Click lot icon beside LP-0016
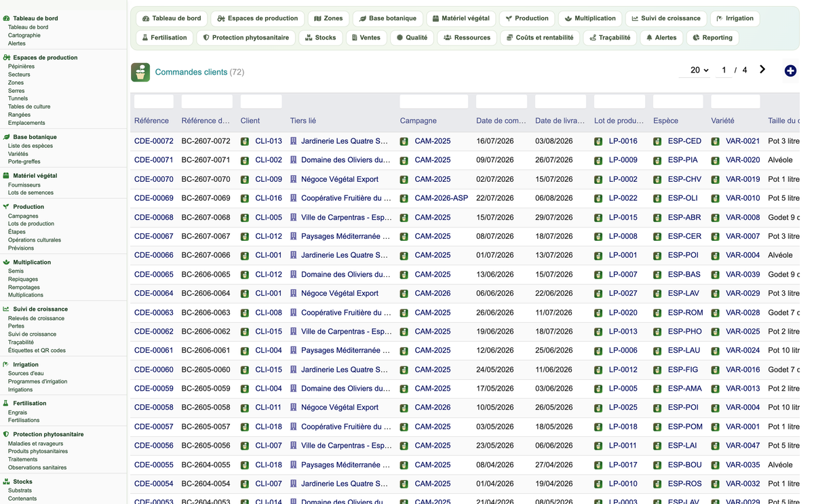The height and width of the screenshot is (504, 814). click(598, 142)
